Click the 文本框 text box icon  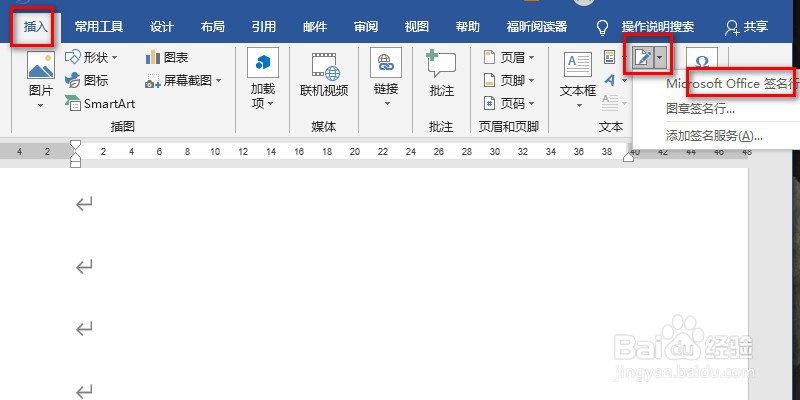578,65
